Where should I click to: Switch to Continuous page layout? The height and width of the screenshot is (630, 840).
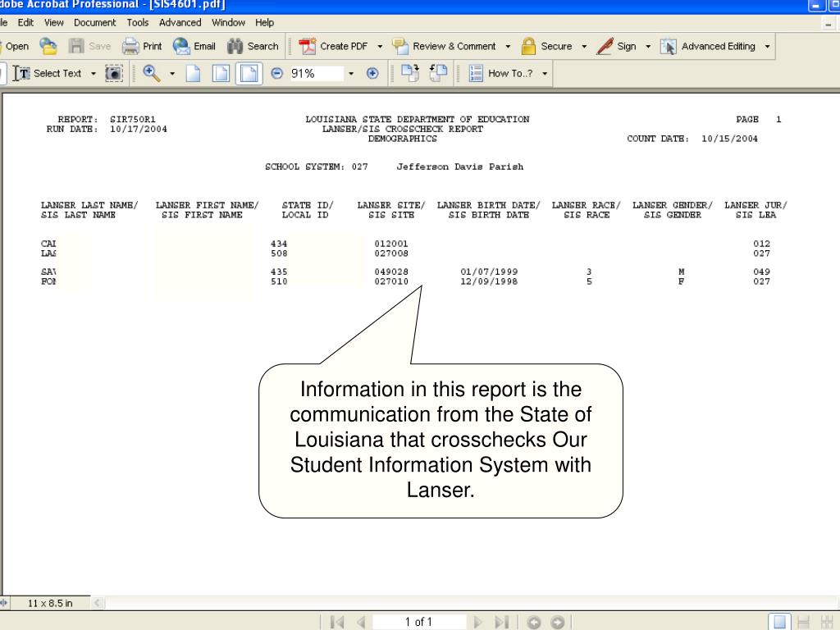(803, 622)
